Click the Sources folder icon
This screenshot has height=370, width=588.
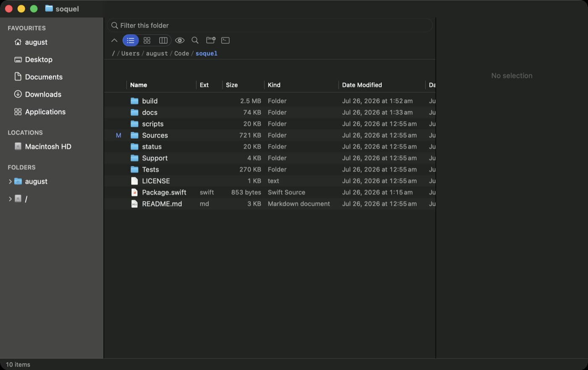click(134, 135)
